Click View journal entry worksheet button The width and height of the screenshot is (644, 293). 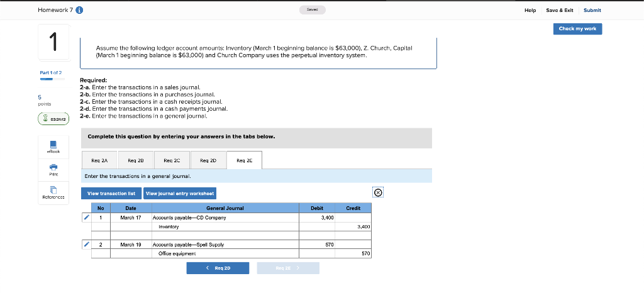point(180,193)
